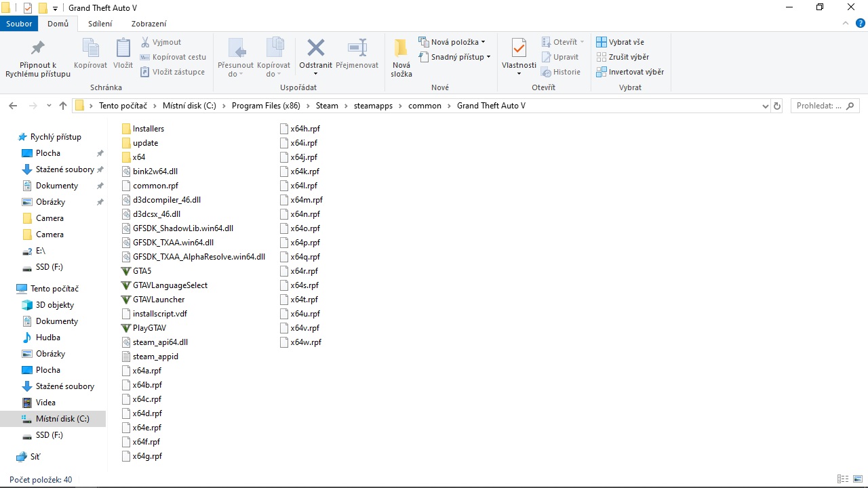Screen dimensions: 868x488
Task: Select the GTAVLauncher application file
Action: click(159, 300)
